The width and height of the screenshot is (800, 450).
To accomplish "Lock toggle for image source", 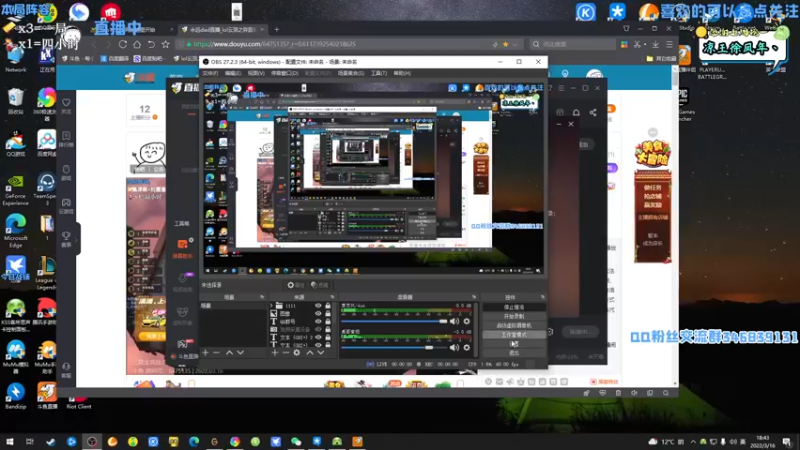I will [328, 314].
